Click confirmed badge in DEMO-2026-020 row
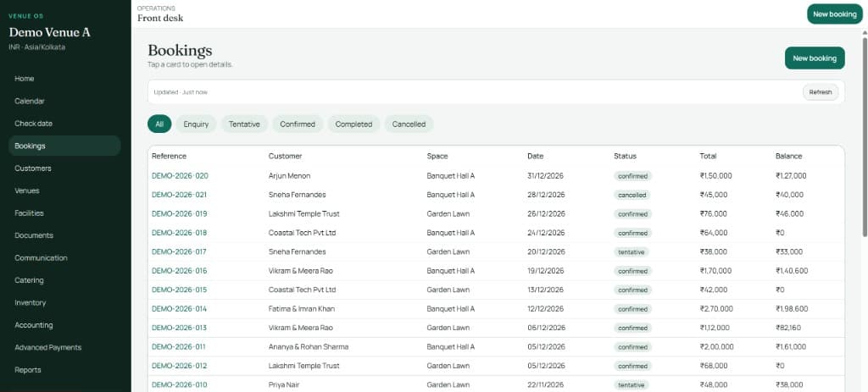868x392 pixels. click(632, 176)
